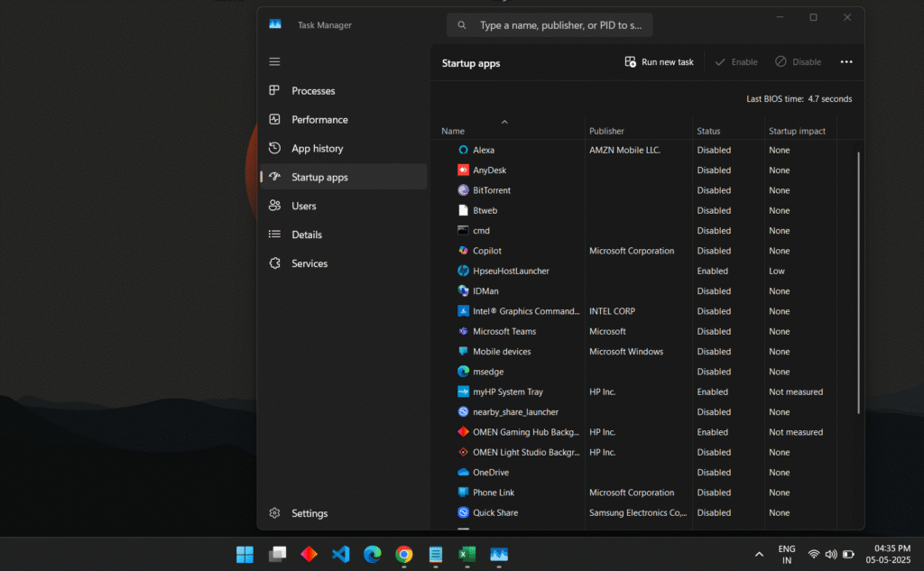Open Windows Start menu

245,554
